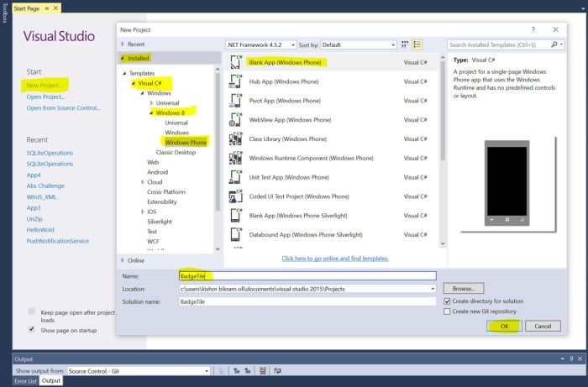588x387 pixels.
Task: Click Browse button for location
Action: pyautogui.click(x=464, y=289)
